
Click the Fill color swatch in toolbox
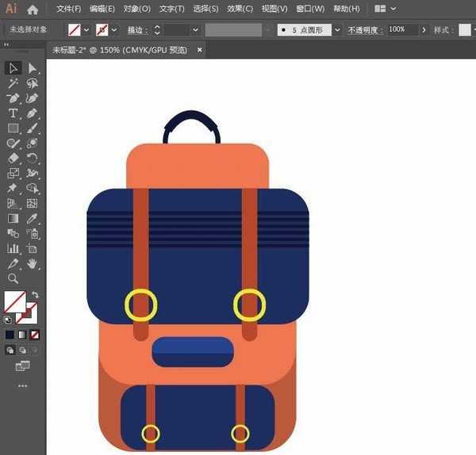click(14, 301)
